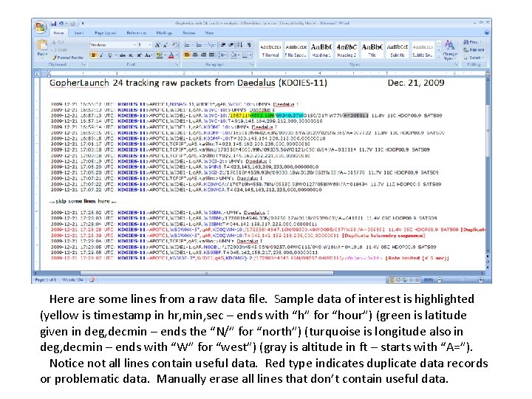
Task: Apply the Normal style
Action: click(x=270, y=50)
